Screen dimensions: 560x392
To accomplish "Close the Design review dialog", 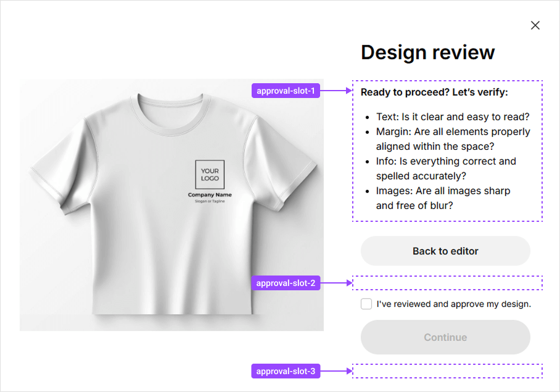I will [x=535, y=25].
